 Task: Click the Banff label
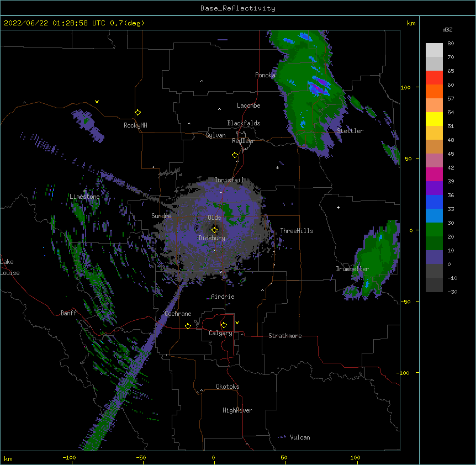(x=68, y=313)
